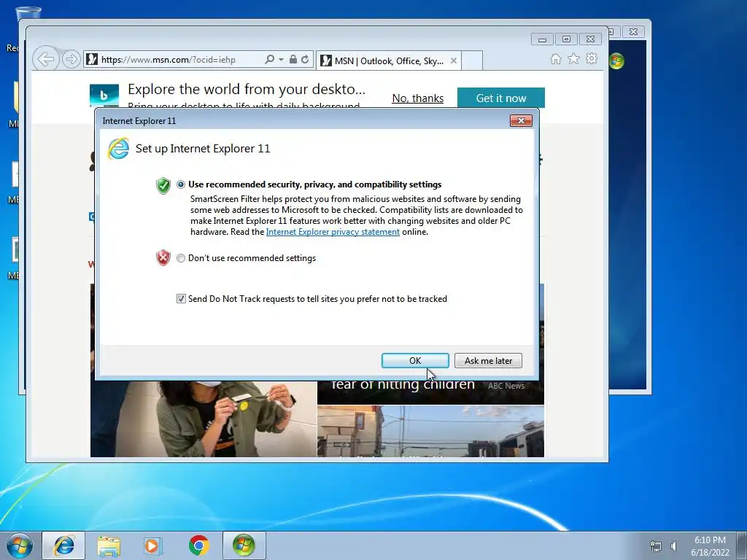Image resolution: width=747 pixels, height=560 pixels.
Task: Refresh the MSN page
Action: click(x=305, y=60)
